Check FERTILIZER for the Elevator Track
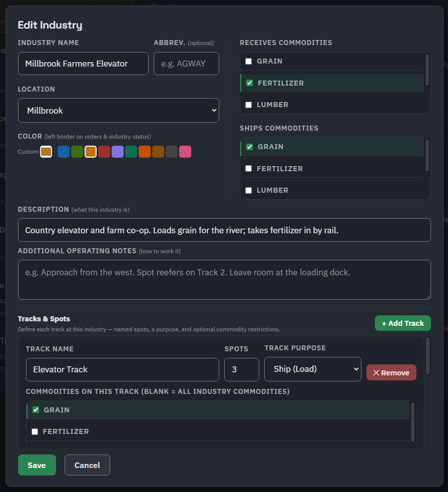 point(35,432)
